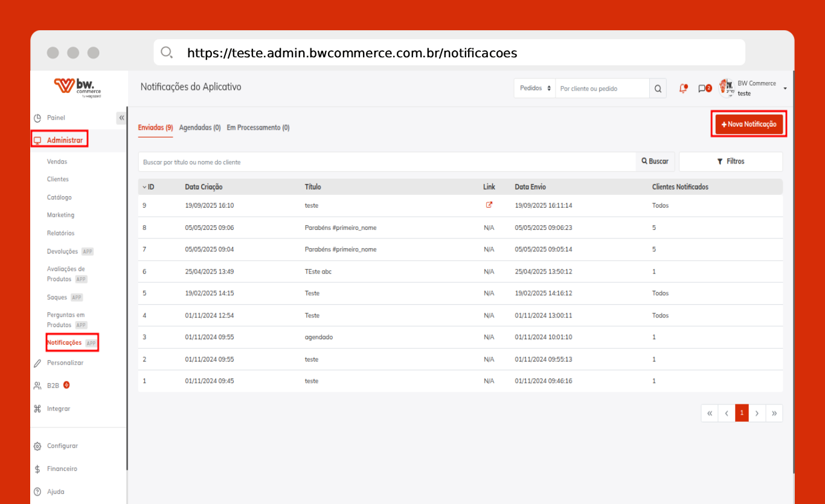Go to next page in pagination
This screenshot has height=504, width=825.
(x=757, y=413)
